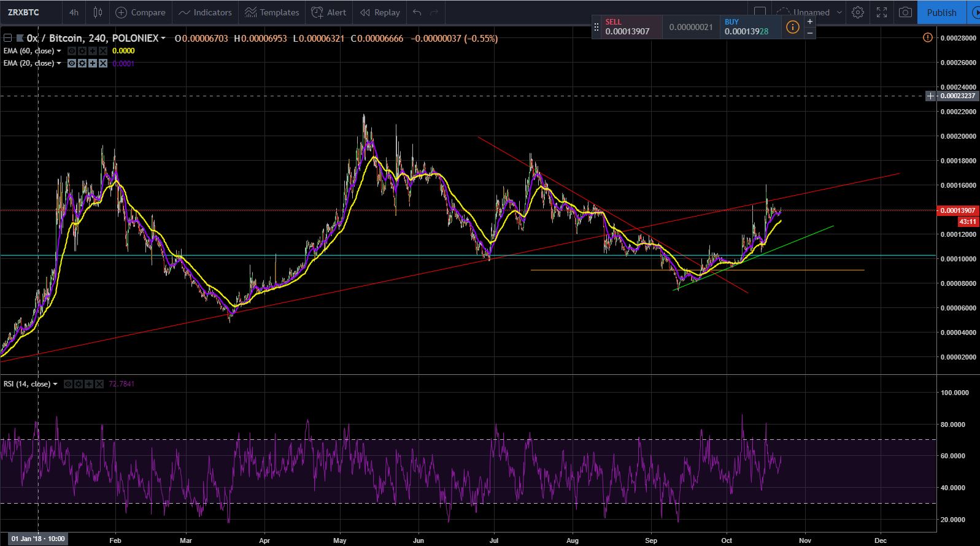Open EMA (20, close) settings gear
Screen dimensions: 980x546
[82, 63]
